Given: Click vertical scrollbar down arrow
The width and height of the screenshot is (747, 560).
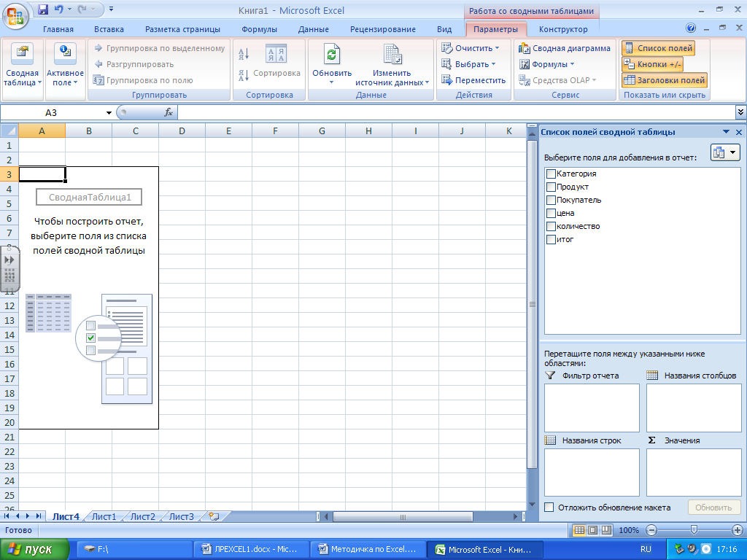Looking at the screenshot, I should pyautogui.click(x=532, y=505).
